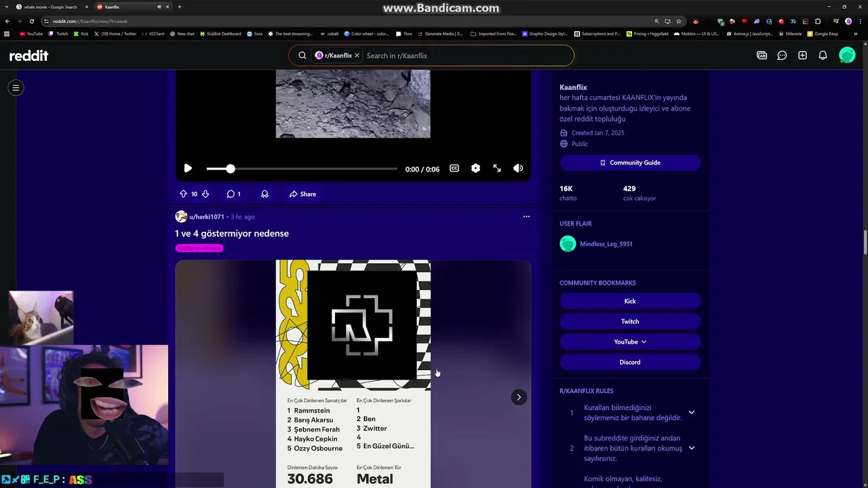Open the Color wheel bookmark
The width and height of the screenshot is (868, 488).
[367, 33]
